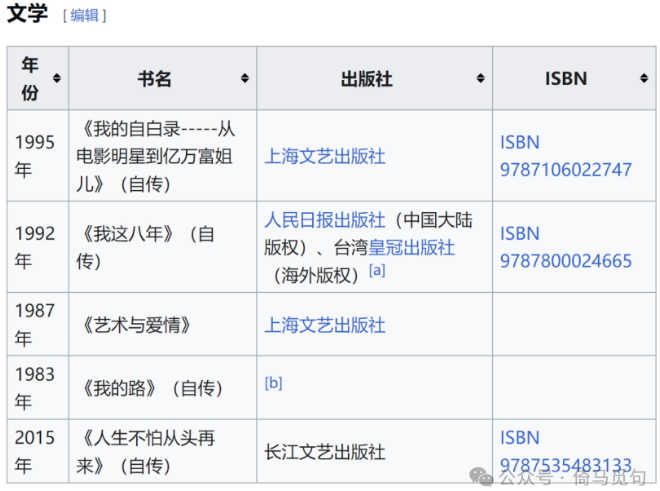
Task: Open ISBN 9787535483133 link
Action: coord(566,451)
